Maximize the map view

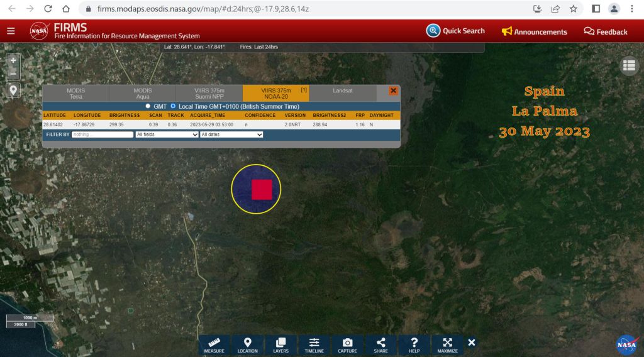(447, 344)
